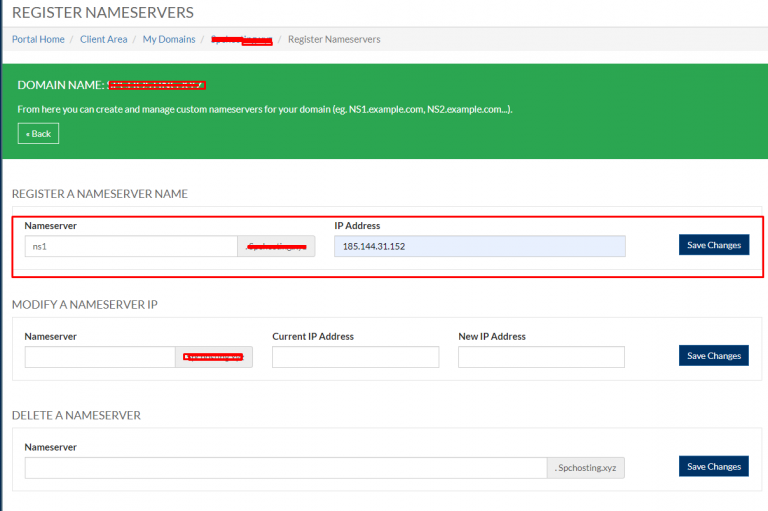Click the Back button in green banner
This screenshot has height=511, width=768.
tap(38, 134)
